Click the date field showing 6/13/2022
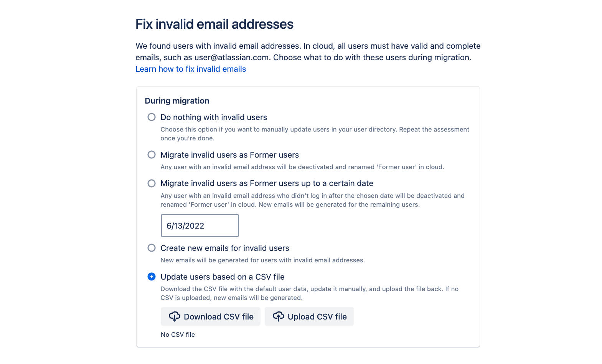This screenshot has width=602, height=364. click(x=200, y=226)
